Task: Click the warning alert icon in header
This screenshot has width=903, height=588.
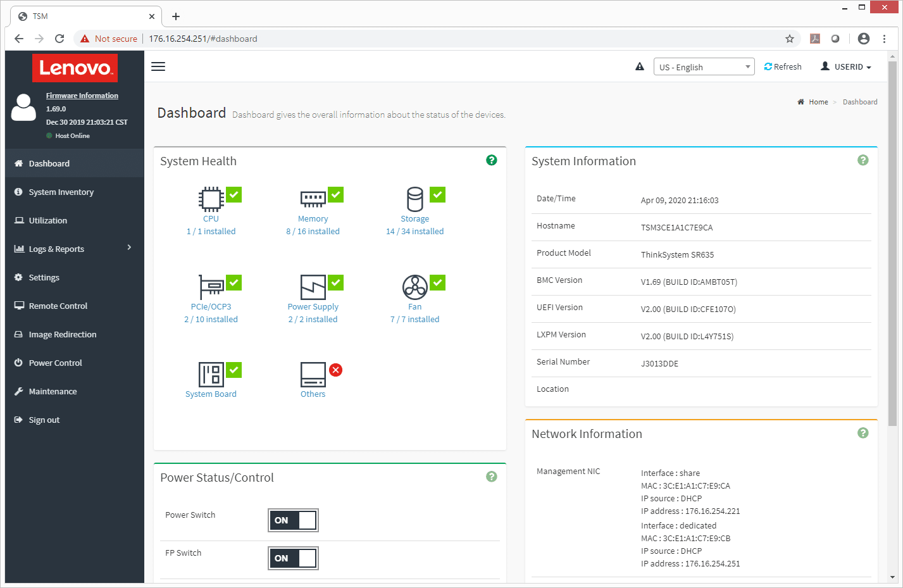Action: pos(640,66)
